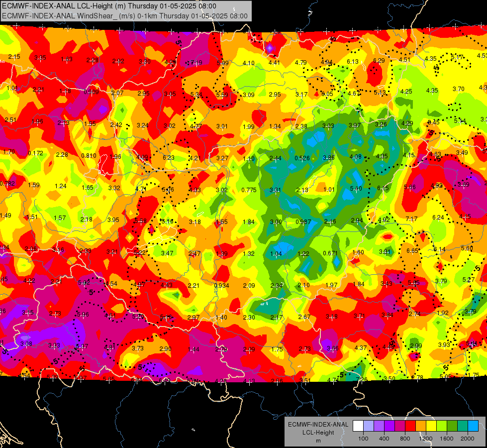Click the wind shear value 4.08
This screenshot has width=487, height=448.
[356, 156]
